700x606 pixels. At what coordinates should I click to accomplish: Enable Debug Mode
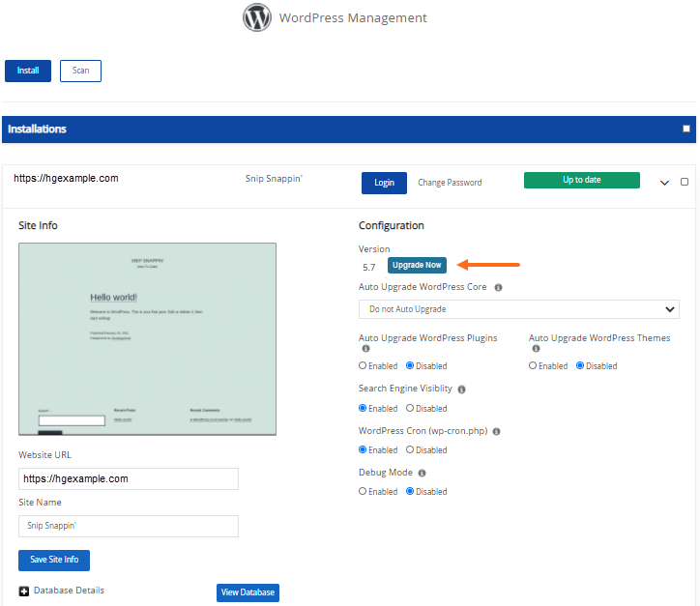click(363, 491)
